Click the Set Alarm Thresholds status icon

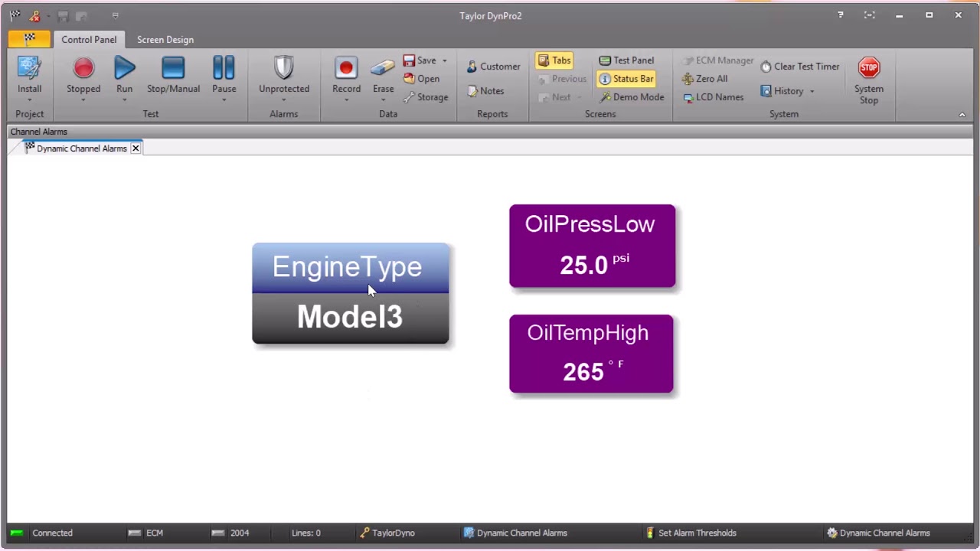click(x=650, y=533)
